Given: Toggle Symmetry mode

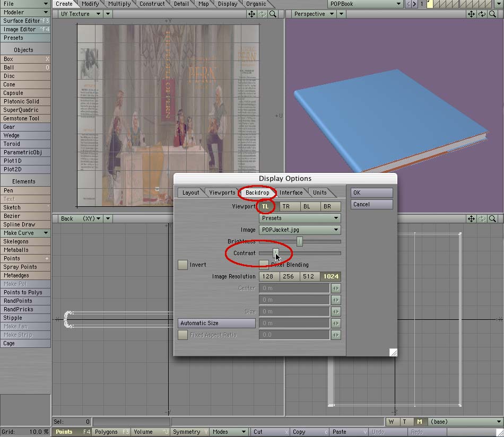Looking at the screenshot, I should coord(190,432).
